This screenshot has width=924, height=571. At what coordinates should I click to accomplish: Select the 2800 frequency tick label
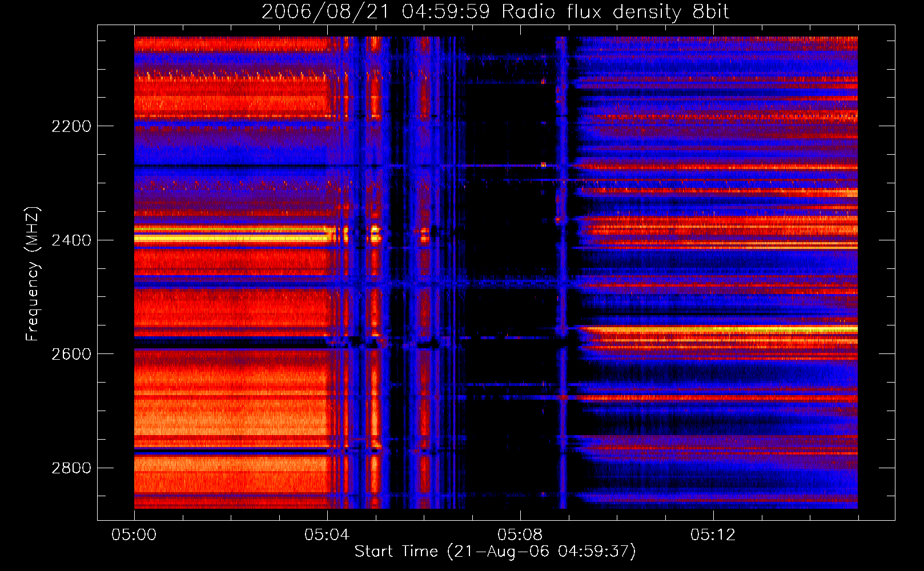pos(71,468)
